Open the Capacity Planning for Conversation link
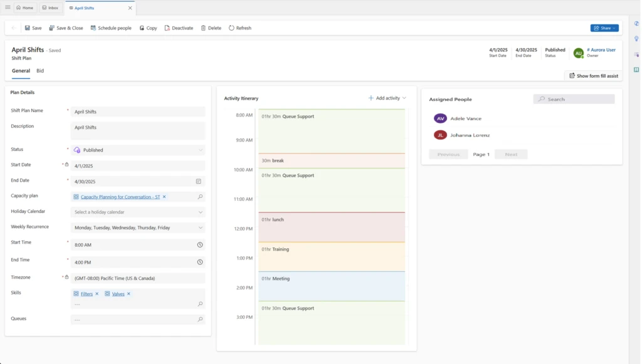This screenshot has width=642, height=364. 119,196
